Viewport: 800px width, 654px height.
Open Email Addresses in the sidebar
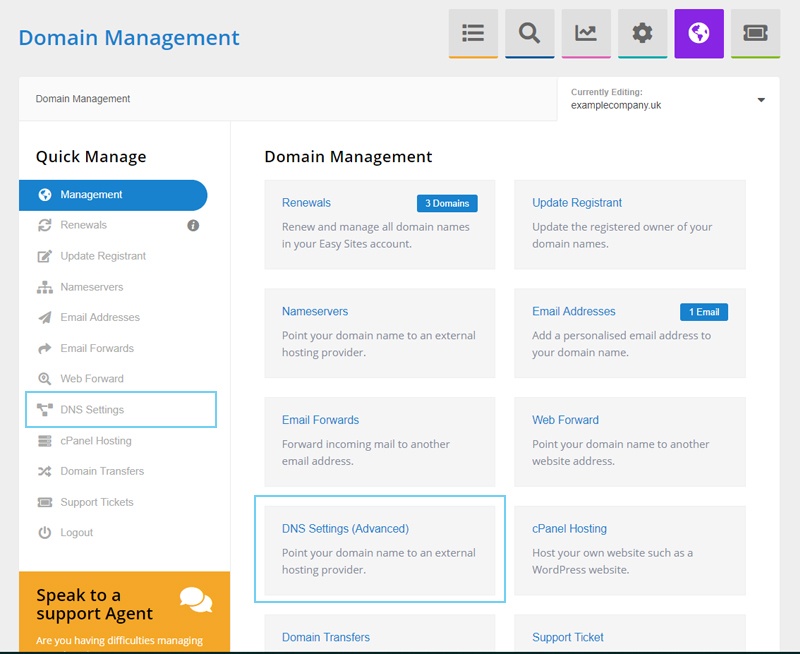pyautogui.click(x=100, y=317)
